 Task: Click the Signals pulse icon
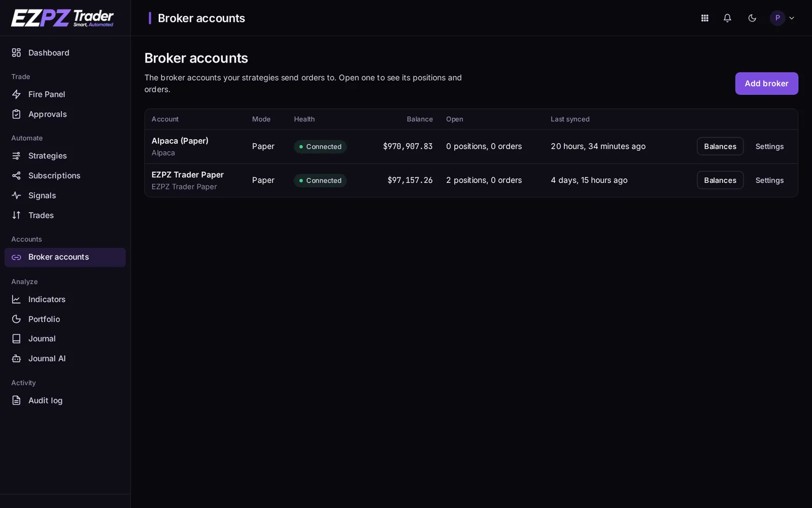tap(16, 196)
